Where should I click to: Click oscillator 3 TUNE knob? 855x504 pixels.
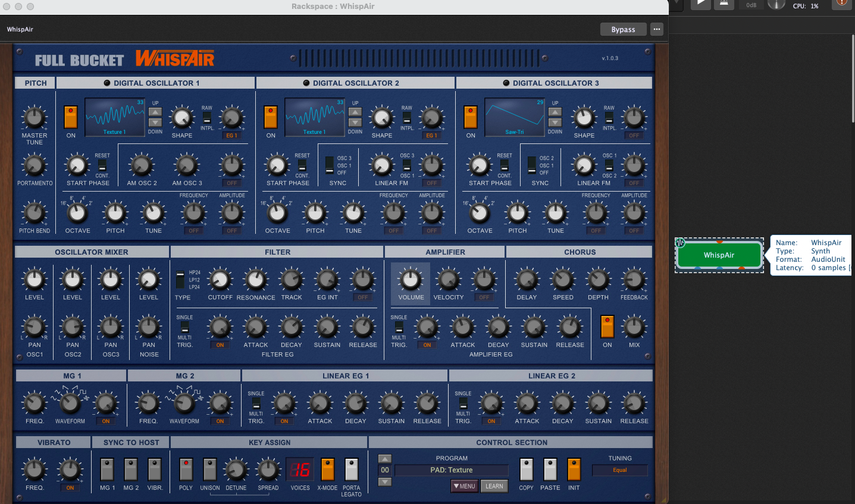[556, 213]
